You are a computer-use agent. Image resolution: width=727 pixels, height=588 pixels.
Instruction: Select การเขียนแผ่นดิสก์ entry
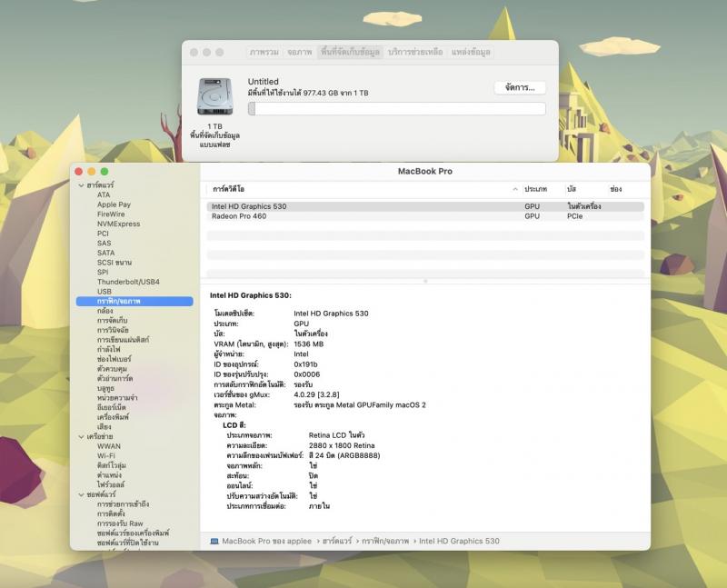click(124, 340)
